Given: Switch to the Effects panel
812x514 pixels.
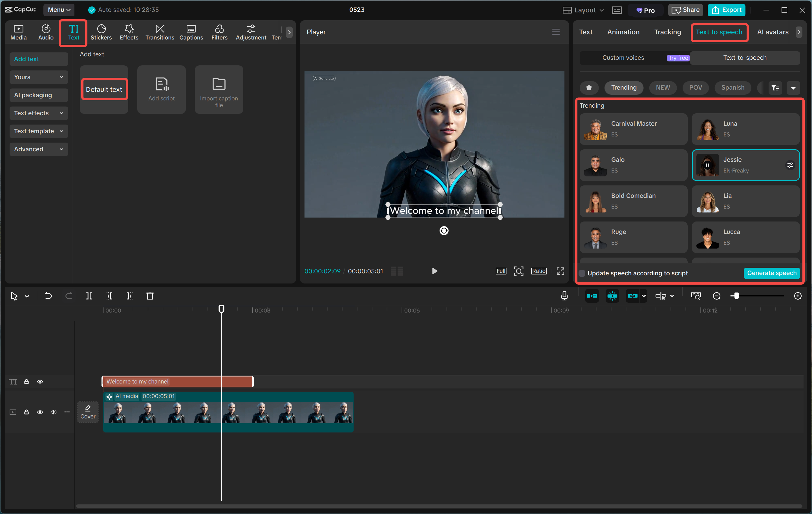Looking at the screenshot, I should pyautogui.click(x=129, y=32).
